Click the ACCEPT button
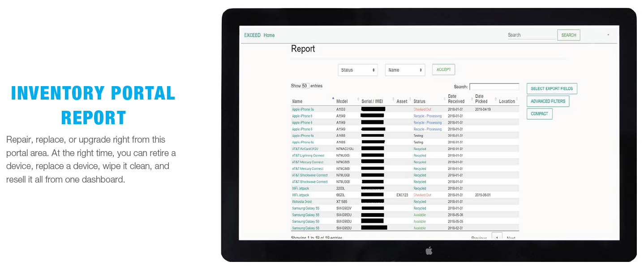The image size is (644, 270). pyautogui.click(x=443, y=70)
